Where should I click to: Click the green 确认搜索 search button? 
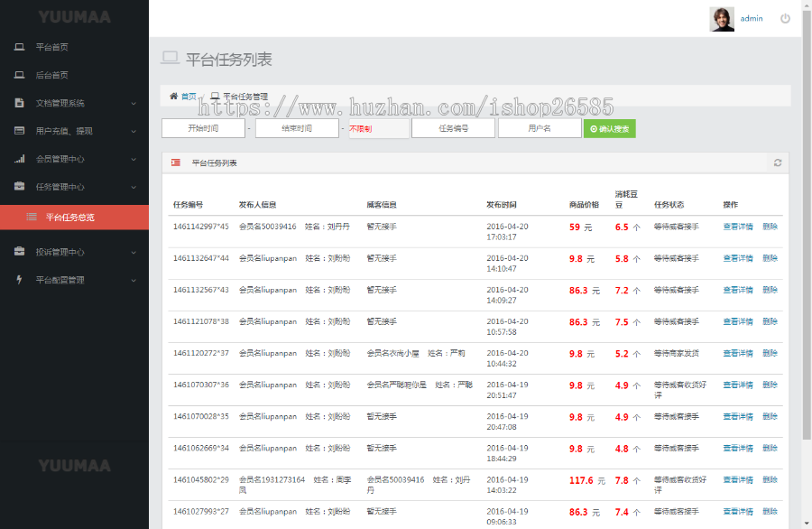(x=609, y=127)
